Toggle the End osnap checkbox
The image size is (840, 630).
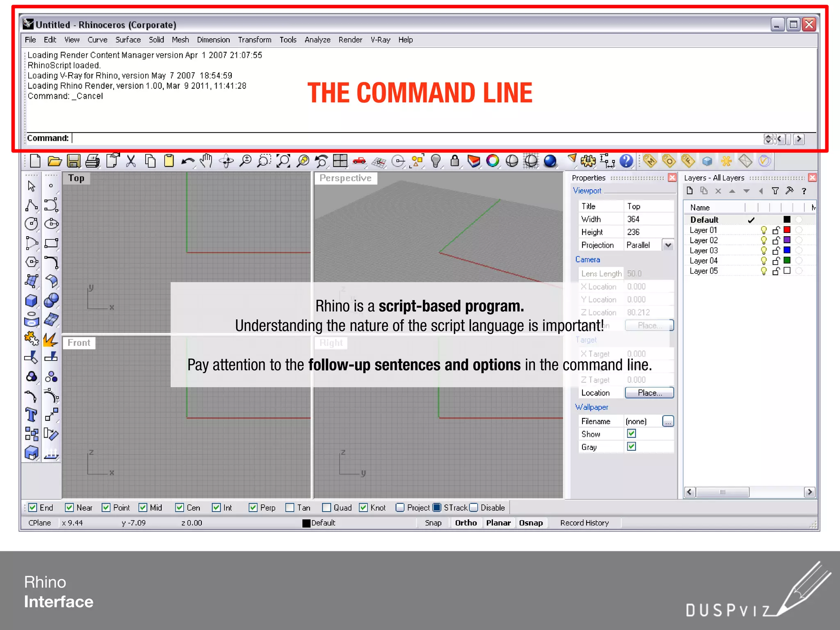coord(33,507)
